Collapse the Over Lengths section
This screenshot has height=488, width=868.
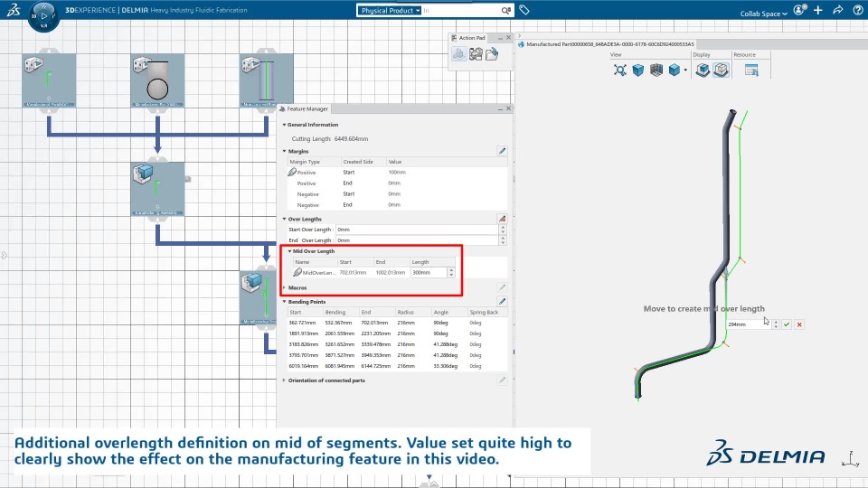coord(285,219)
